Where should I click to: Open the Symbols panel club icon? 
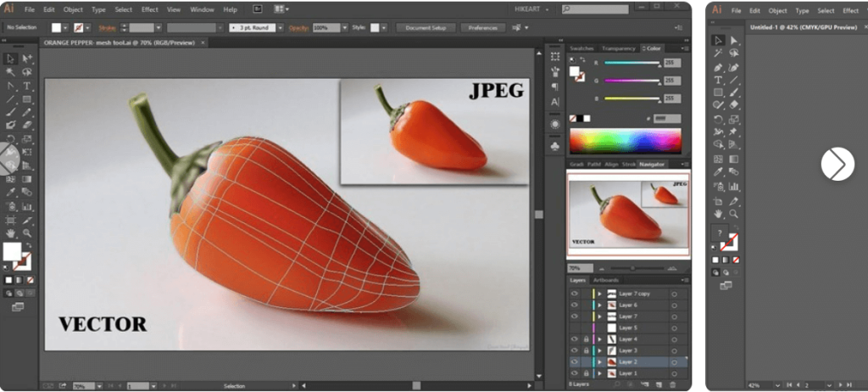[x=555, y=146]
